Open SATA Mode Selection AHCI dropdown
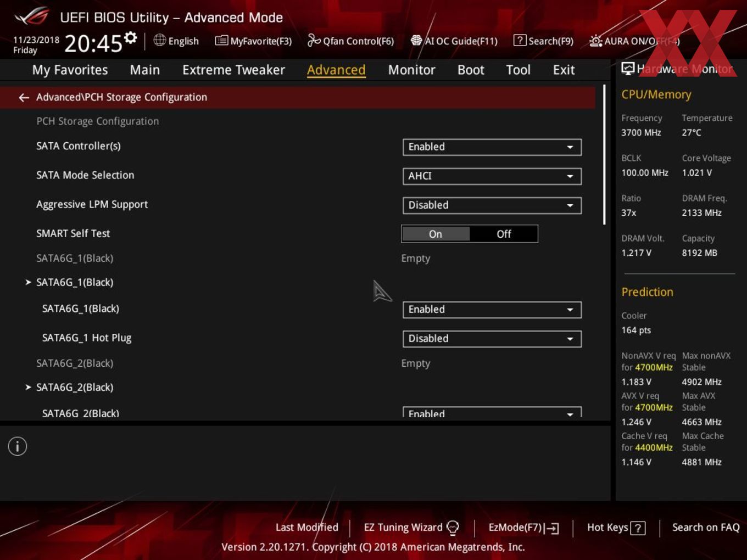Screen dimensions: 747x560 [492, 176]
